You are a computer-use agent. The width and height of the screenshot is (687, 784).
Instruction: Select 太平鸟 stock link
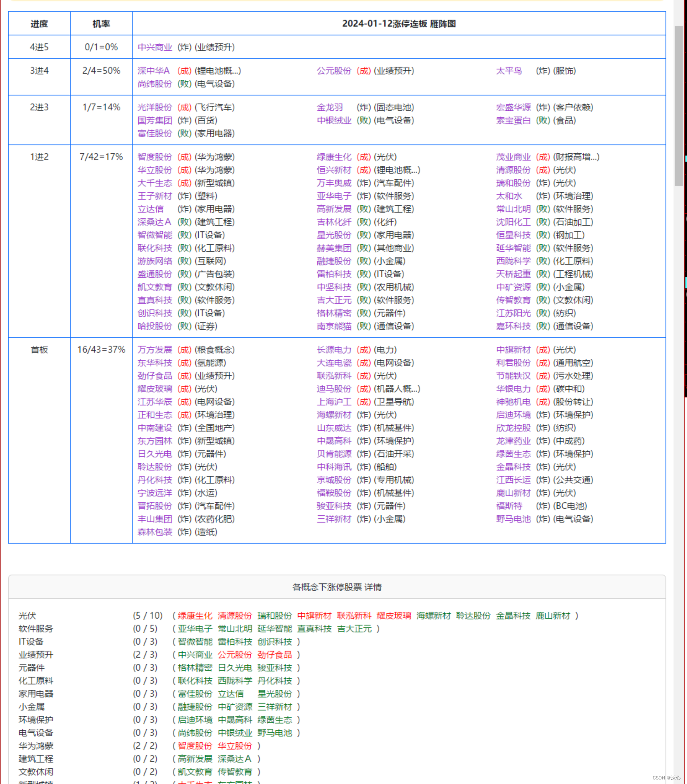coord(509,71)
